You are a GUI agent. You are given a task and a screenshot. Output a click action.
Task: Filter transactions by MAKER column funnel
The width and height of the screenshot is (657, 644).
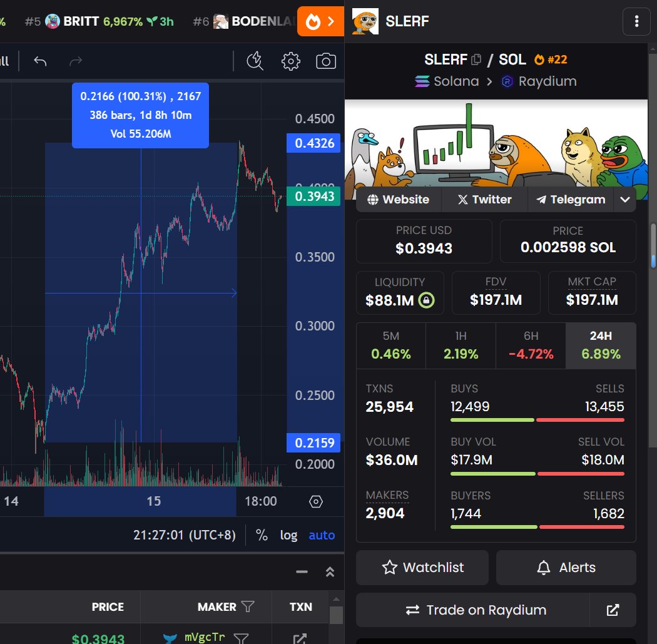point(248,606)
